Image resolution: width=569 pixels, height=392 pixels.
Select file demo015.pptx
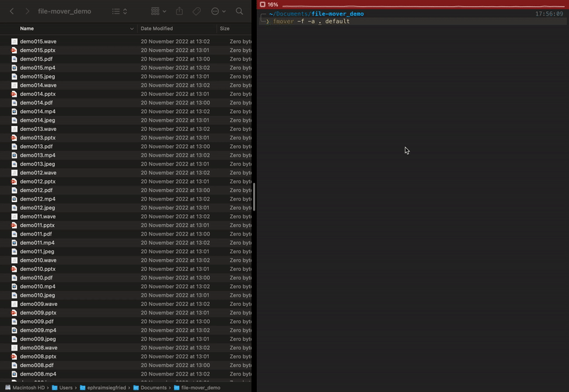pyautogui.click(x=38, y=50)
